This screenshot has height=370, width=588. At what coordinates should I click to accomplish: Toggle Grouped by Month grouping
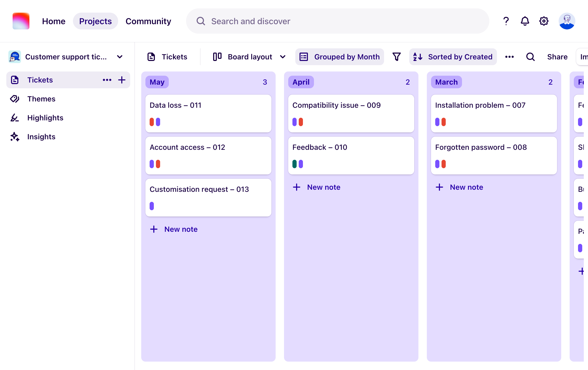(x=339, y=56)
